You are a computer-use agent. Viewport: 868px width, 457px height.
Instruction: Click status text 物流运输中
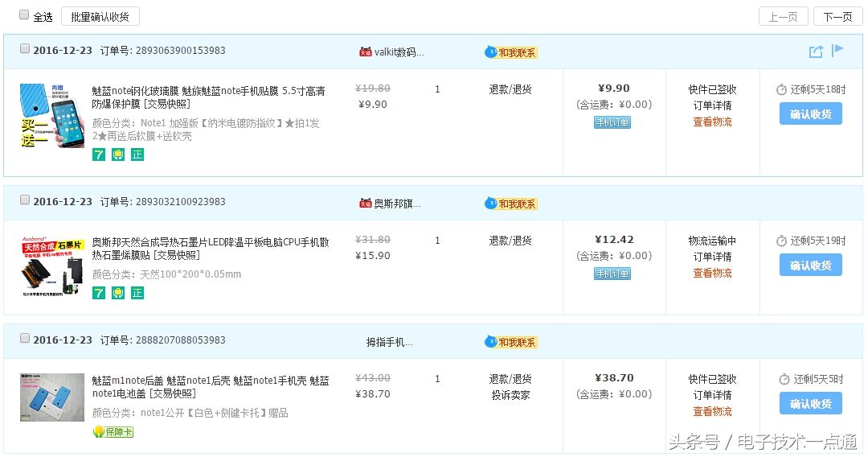pos(712,241)
